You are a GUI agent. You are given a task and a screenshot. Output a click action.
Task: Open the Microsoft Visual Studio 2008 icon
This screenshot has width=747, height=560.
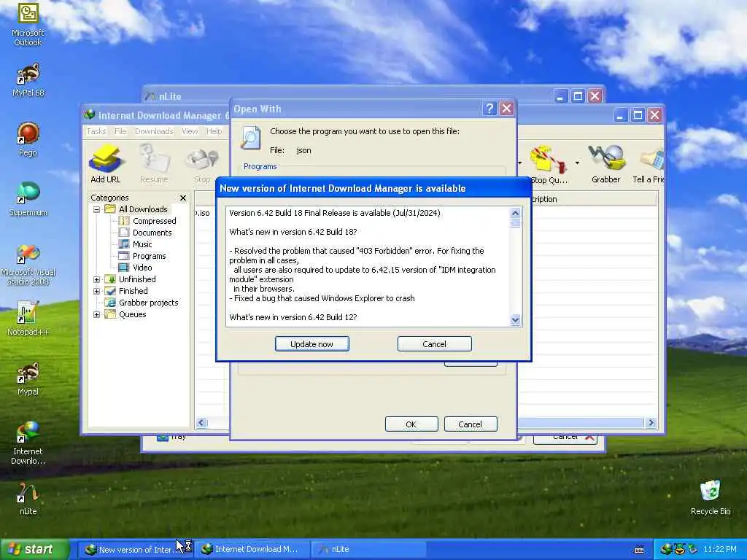(28, 265)
